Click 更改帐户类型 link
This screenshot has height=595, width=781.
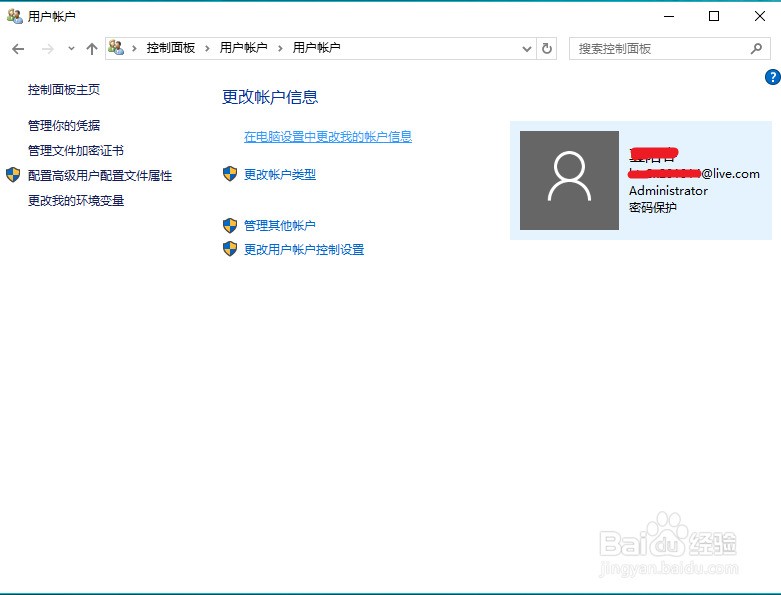[280, 174]
